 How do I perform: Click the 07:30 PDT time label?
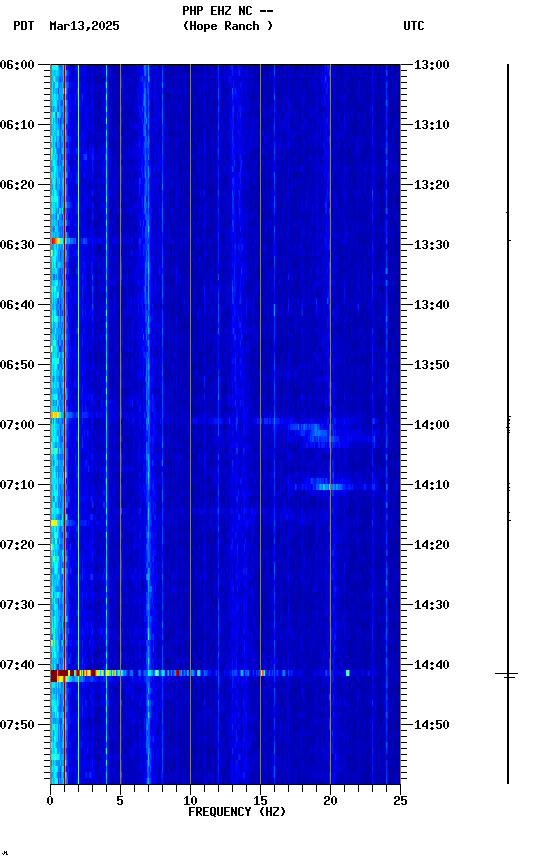point(17,605)
